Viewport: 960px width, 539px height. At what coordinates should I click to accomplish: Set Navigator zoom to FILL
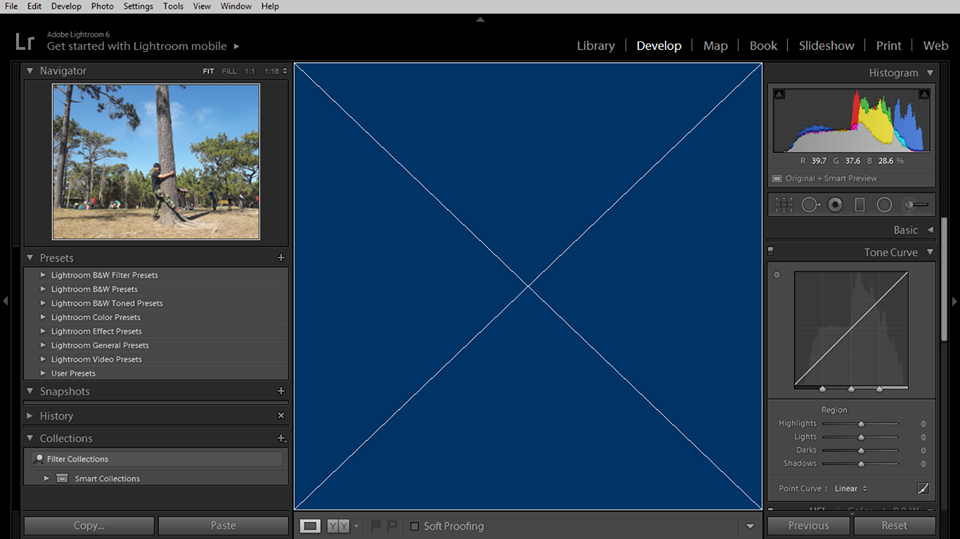(x=229, y=71)
